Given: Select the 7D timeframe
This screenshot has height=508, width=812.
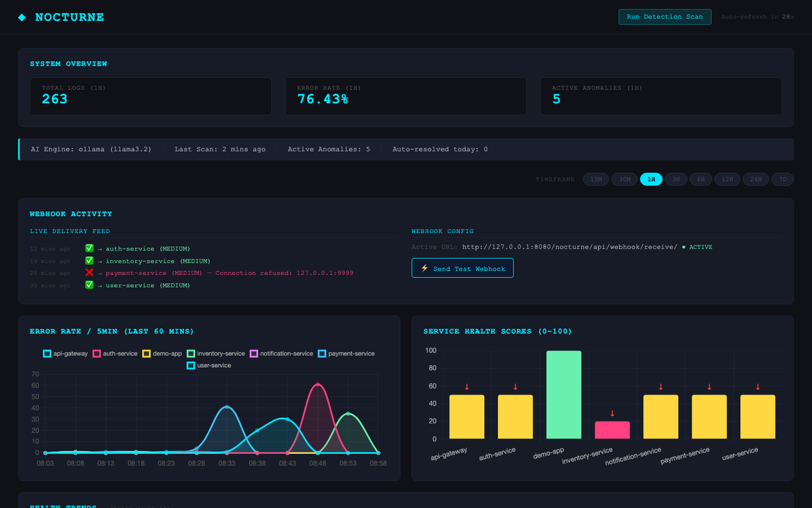Looking at the screenshot, I should pos(782,179).
